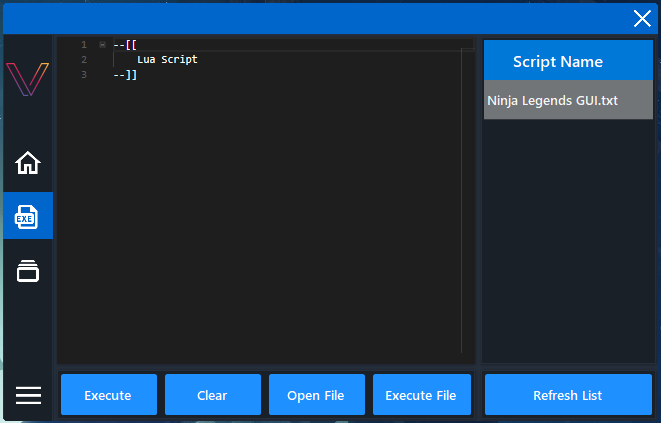Select the EXE executor icon in sidebar
Screen dimensions: 661x423
[28, 216]
